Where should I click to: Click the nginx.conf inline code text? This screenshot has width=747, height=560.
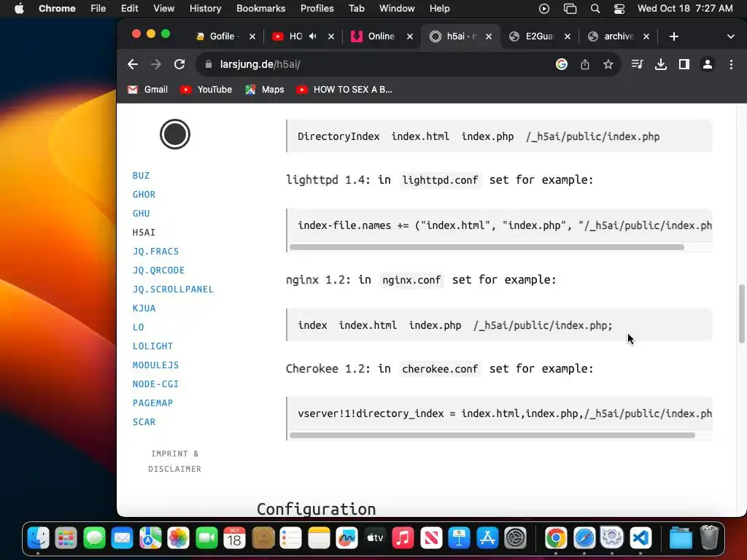pyautogui.click(x=411, y=280)
